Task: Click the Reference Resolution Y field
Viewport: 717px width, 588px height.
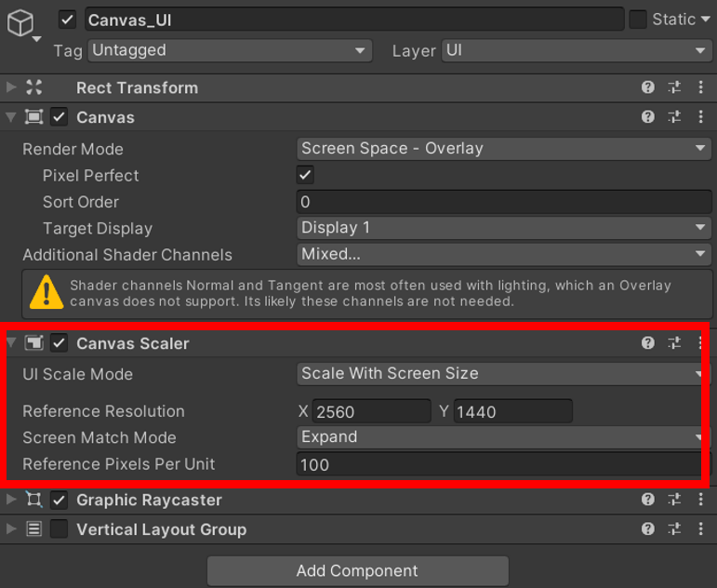Action: click(513, 411)
